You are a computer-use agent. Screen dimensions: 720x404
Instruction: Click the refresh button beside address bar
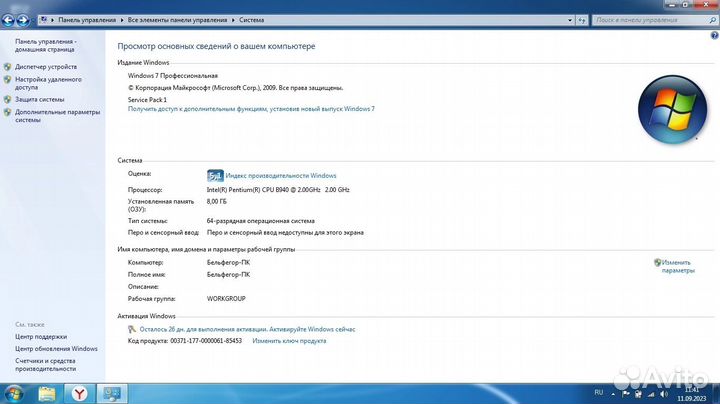click(x=582, y=20)
